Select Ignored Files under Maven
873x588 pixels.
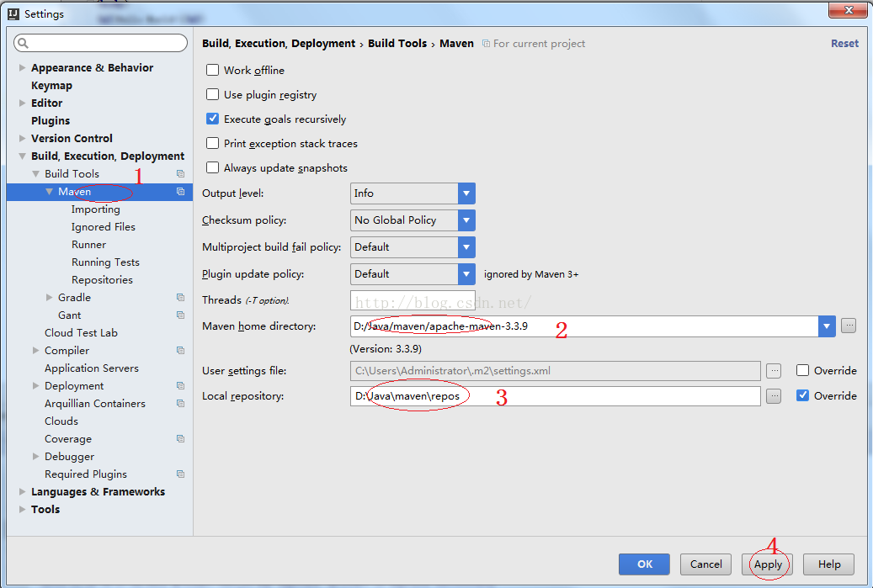pos(104,227)
